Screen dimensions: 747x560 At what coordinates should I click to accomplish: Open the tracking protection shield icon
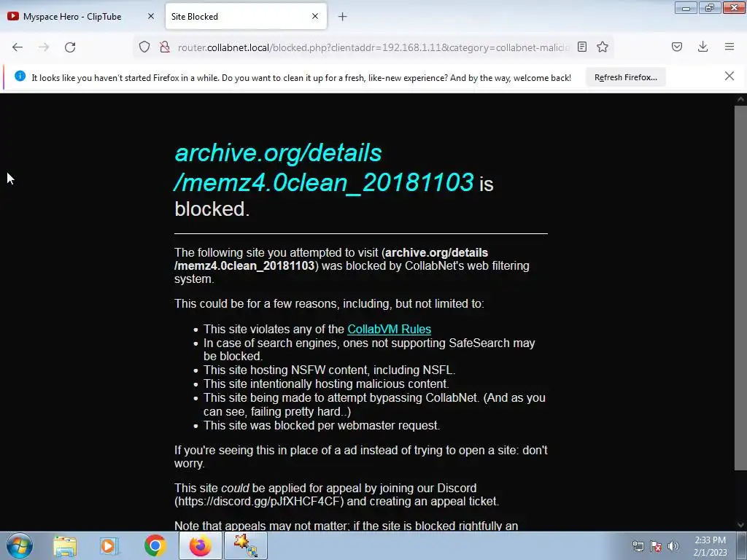[x=144, y=47]
